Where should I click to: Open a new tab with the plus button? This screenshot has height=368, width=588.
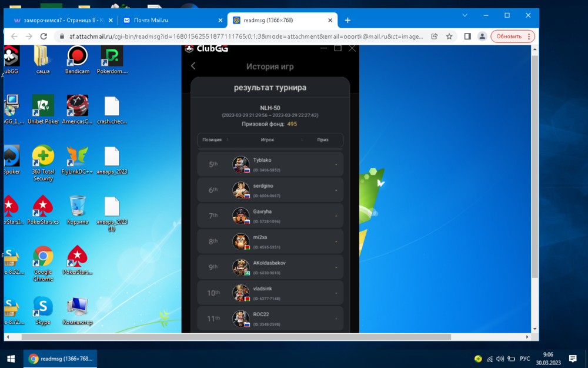[x=348, y=20]
